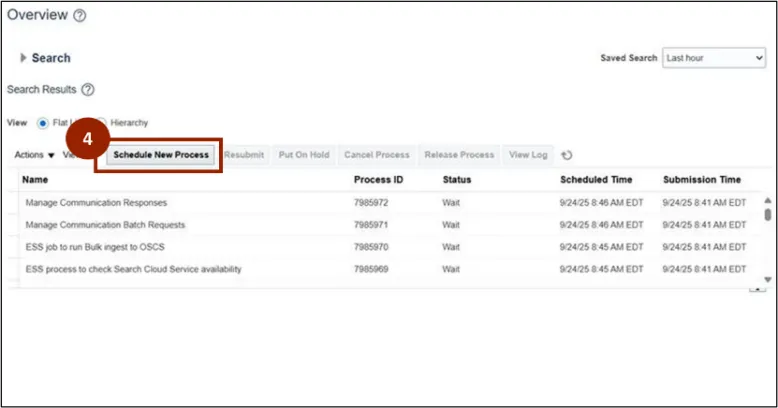Click the Overview help question mark icon
Viewport: 778px width, 408px height.
(80, 16)
